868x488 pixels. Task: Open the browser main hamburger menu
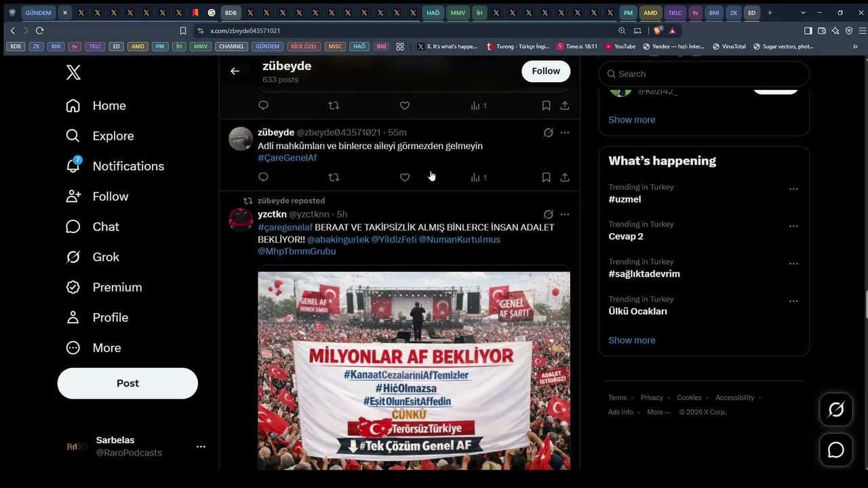pos(863,30)
